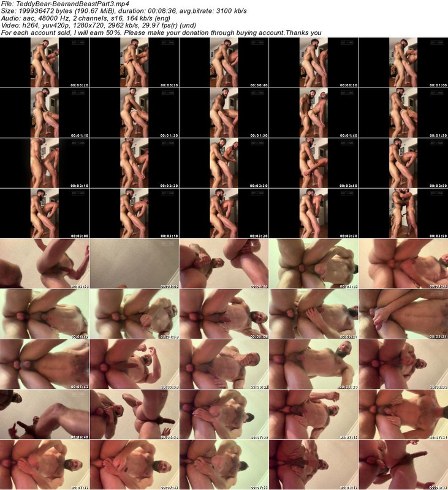Select the thumbnail stamped 00:00:20
Screen dimensions: 448x490
tap(45, 62)
